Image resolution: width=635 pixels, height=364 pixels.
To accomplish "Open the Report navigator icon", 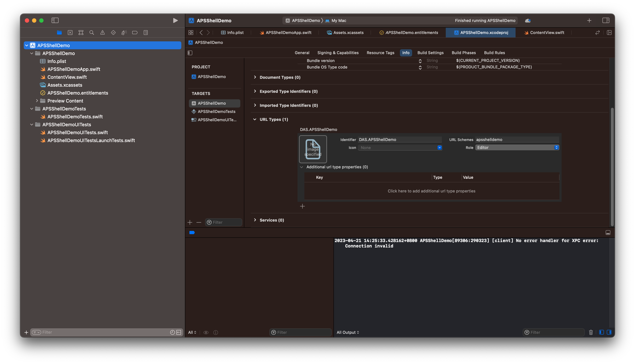I will pyautogui.click(x=146, y=33).
